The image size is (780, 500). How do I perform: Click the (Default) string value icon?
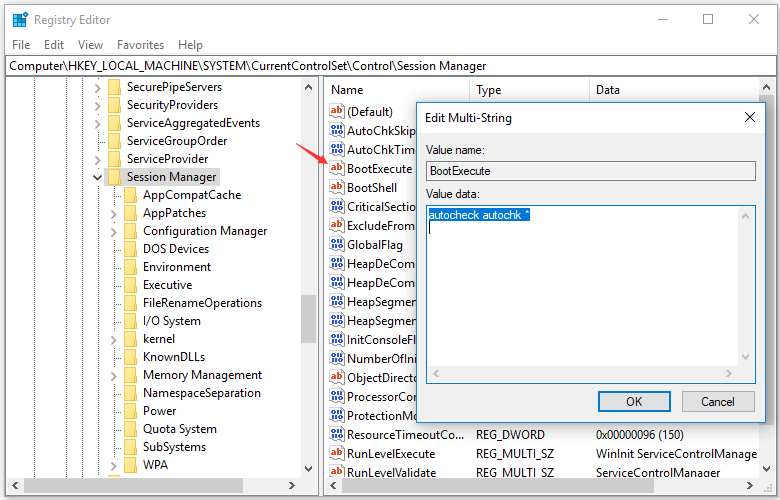(337, 111)
